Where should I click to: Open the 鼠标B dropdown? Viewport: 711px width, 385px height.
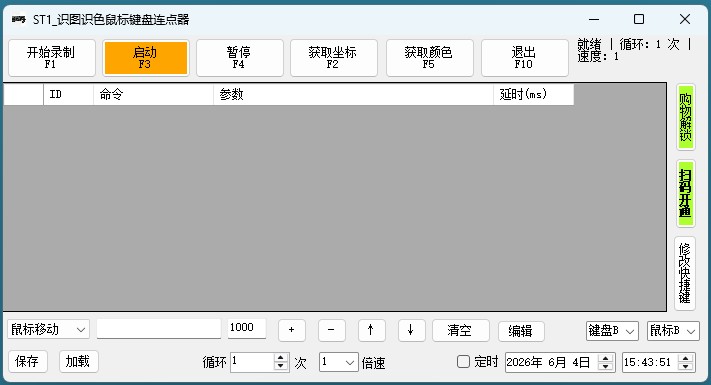[673, 331]
